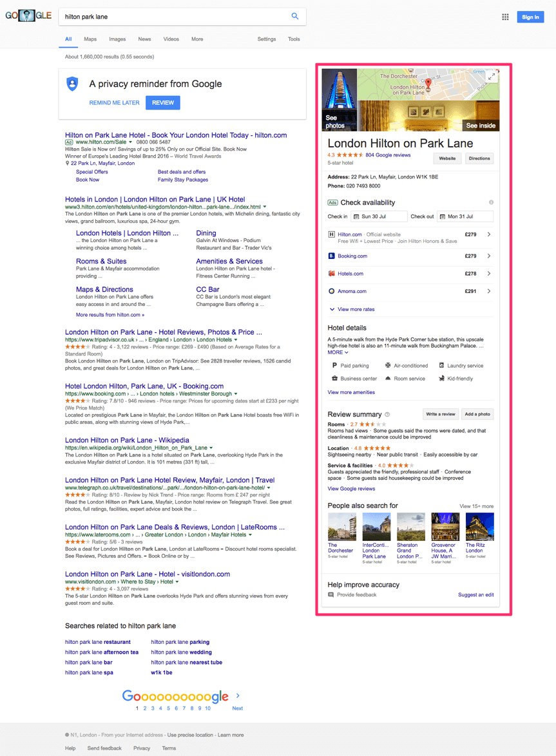Expand hotel details MORE link
The width and height of the screenshot is (556, 756).
338,352
